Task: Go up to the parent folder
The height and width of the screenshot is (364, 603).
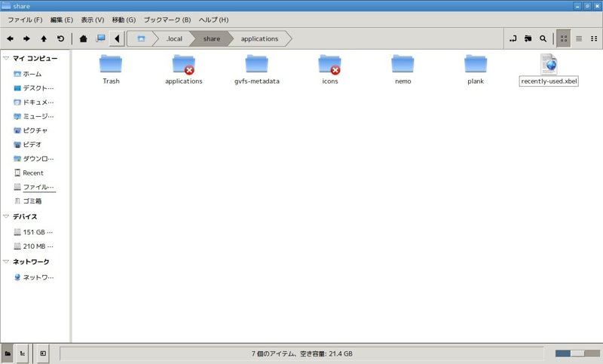Action: [44, 38]
